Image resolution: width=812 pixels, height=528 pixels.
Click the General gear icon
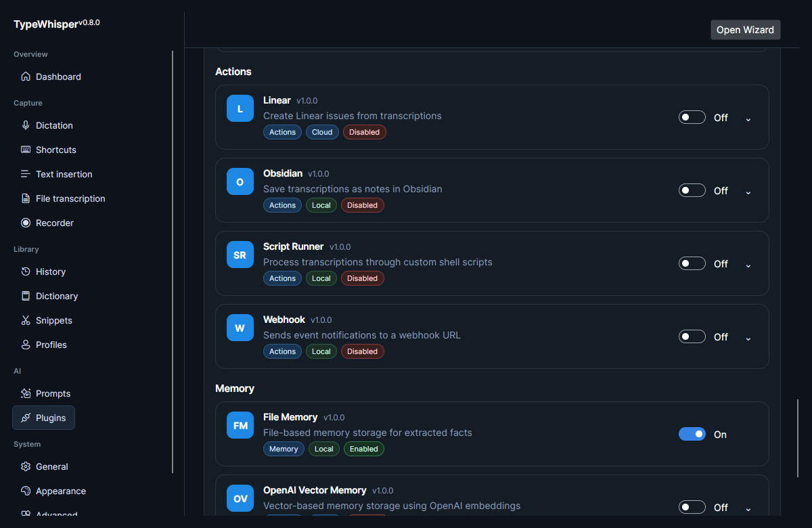[x=26, y=466]
